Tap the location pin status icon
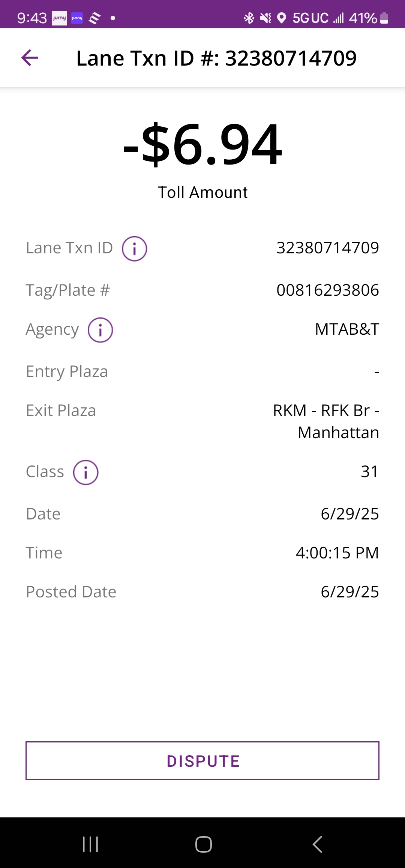The image size is (405, 868). pyautogui.click(x=281, y=18)
